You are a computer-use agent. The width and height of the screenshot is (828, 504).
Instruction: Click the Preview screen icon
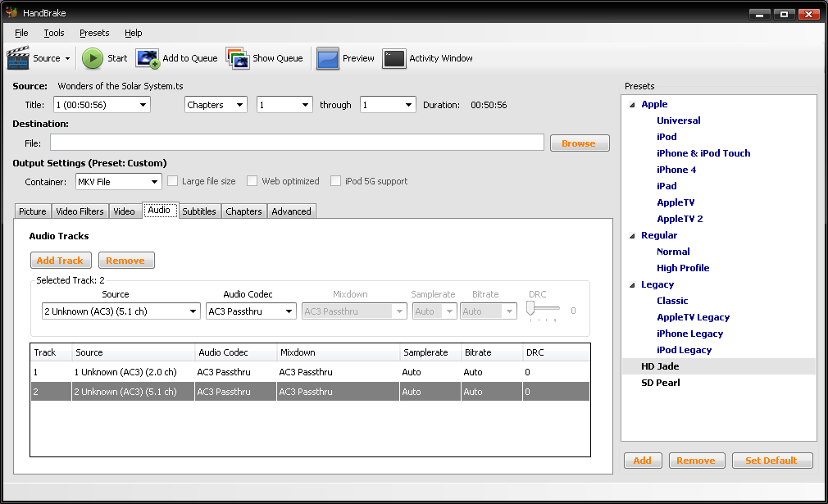tap(327, 58)
